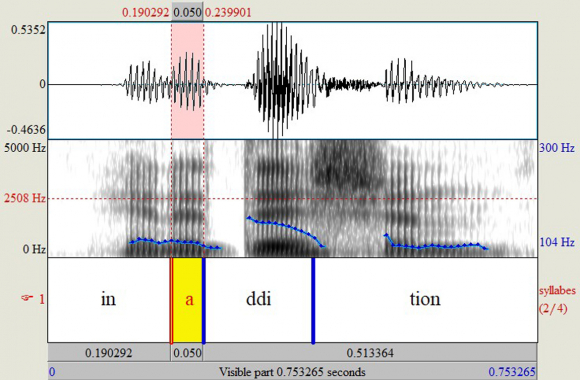
Task: Click the loudest waveform burst of 'ddi'
Action: pyautogui.click(x=280, y=80)
